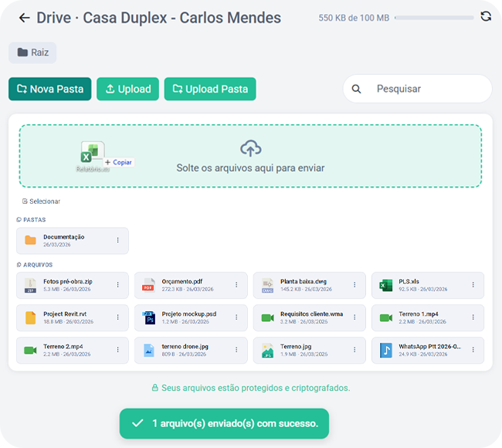Select the Terreno 1.mp4 file name
The height and width of the screenshot is (448, 502).
419,314
